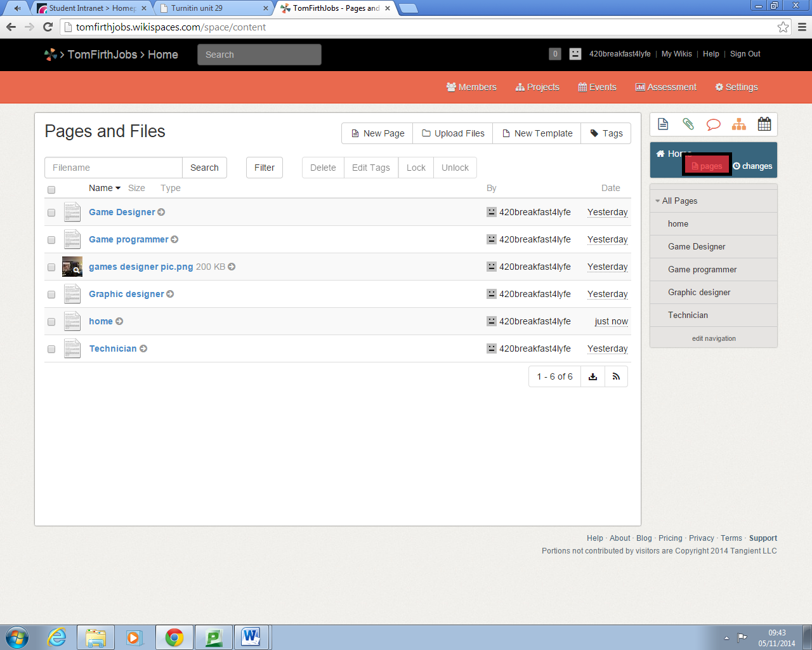
Task: Bookmark this page with the star icon
Action: click(783, 27)
